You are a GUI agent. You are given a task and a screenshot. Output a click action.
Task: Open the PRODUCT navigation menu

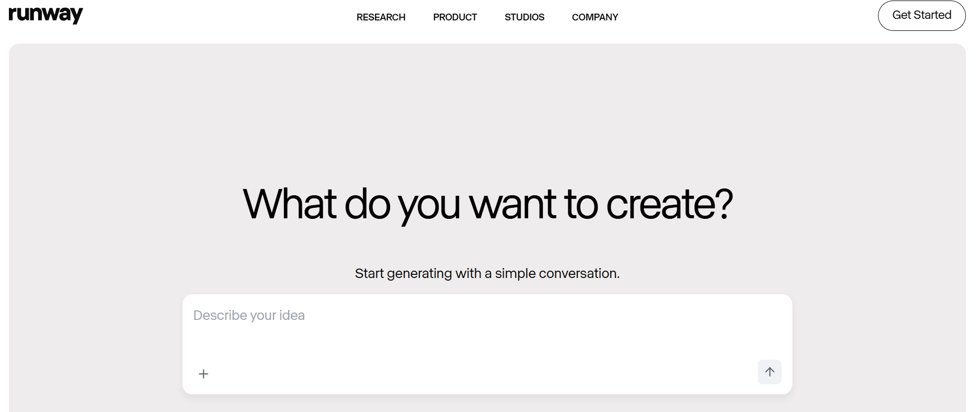(x=455, y=17)
